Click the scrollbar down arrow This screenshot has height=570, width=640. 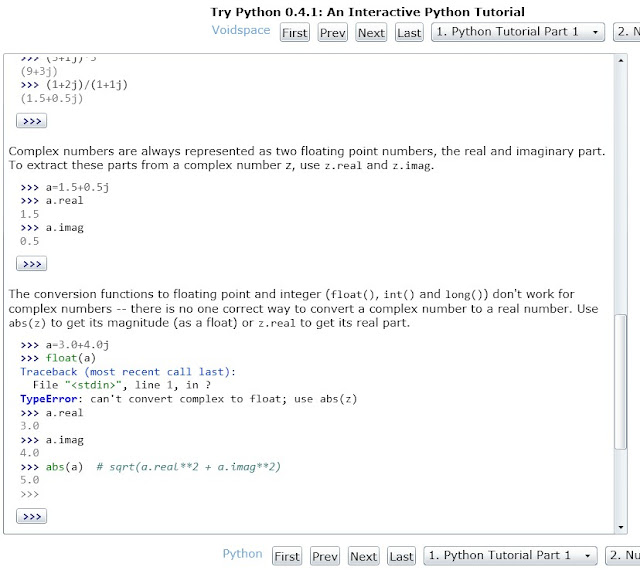(622, 526)
